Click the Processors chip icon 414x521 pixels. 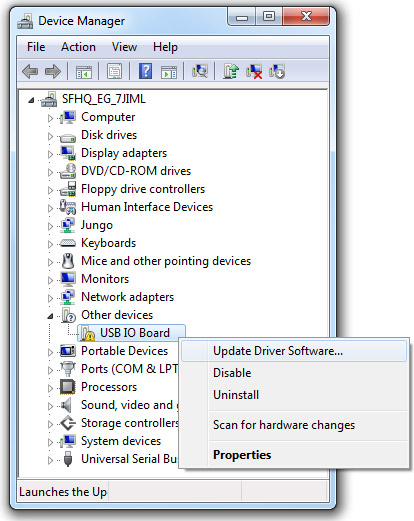tap(68, 387)
